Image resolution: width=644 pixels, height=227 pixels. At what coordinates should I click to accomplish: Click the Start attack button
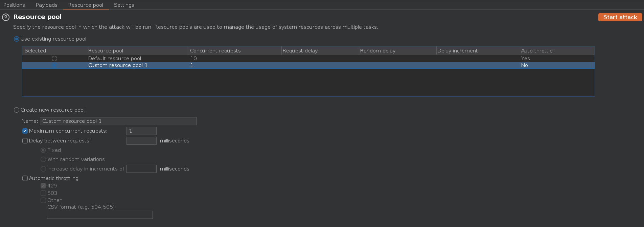pyautogui.click(x=620, y=17)
